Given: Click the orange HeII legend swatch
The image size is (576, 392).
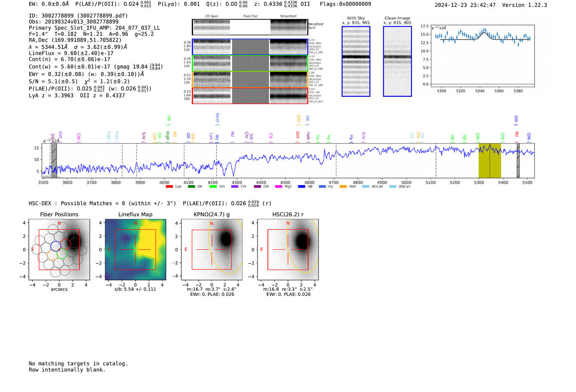Looking at the screenshot, I should pos(343,187).
